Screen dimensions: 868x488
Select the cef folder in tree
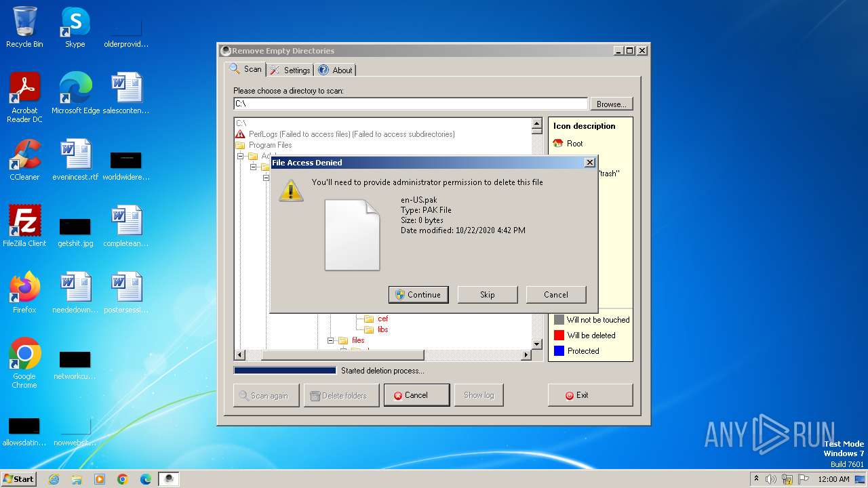point(382,319)
